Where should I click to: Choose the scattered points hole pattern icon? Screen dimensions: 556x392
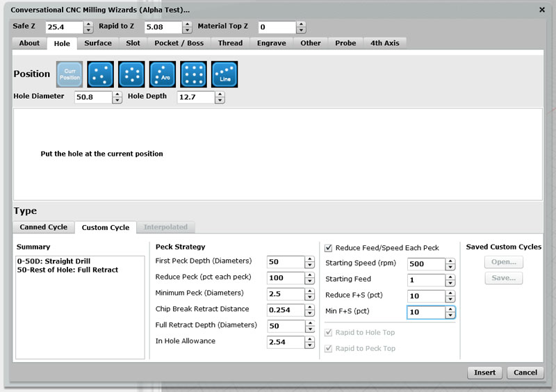click(x=101, y=74)
